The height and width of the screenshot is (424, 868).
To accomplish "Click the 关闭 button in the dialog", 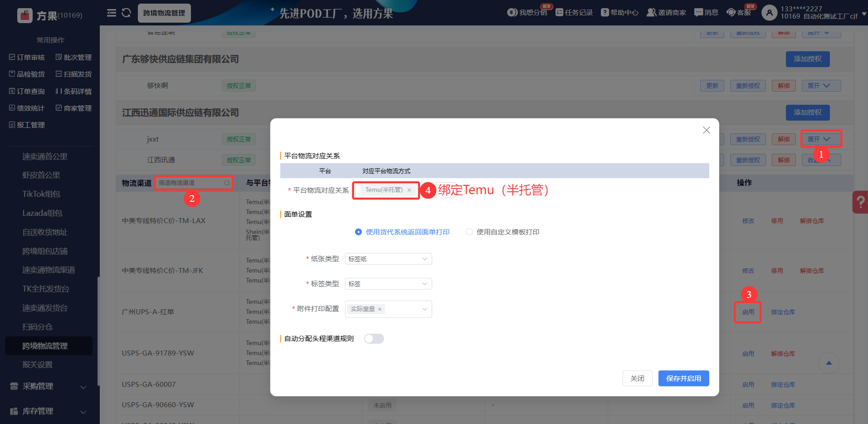I will [x=637, y=378].
